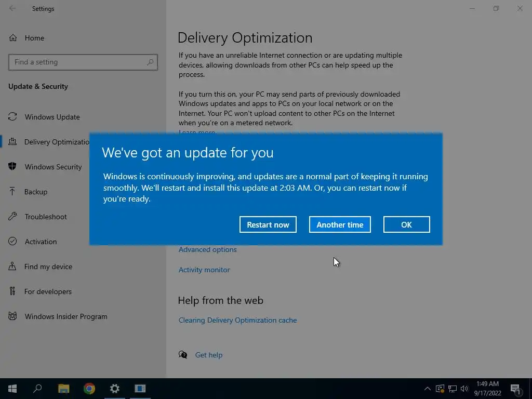
Task: Click the Home house icon
Action: click(13, 37)
